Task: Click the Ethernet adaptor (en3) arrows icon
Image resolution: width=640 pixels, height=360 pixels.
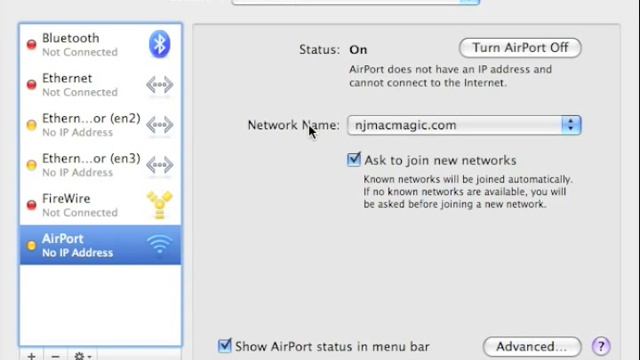Action: 160,164
